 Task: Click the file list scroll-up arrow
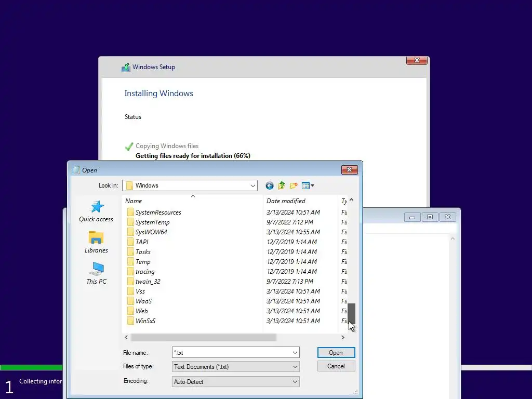tap(352, 200)
